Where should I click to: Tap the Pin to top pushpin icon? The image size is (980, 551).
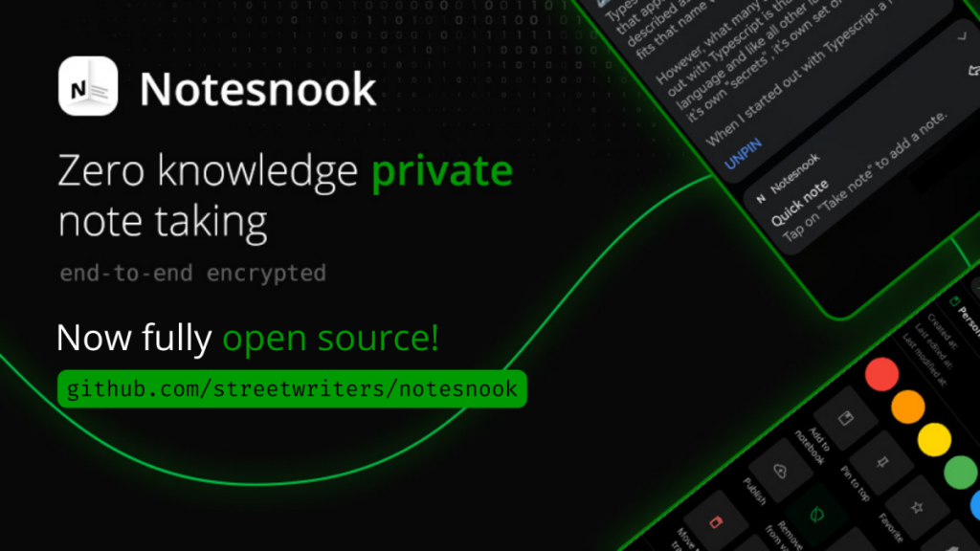click(x=882, y=462)
